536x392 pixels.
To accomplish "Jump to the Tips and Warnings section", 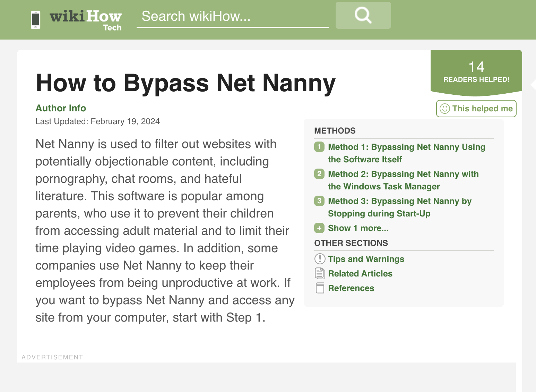I will click(366, 259).
